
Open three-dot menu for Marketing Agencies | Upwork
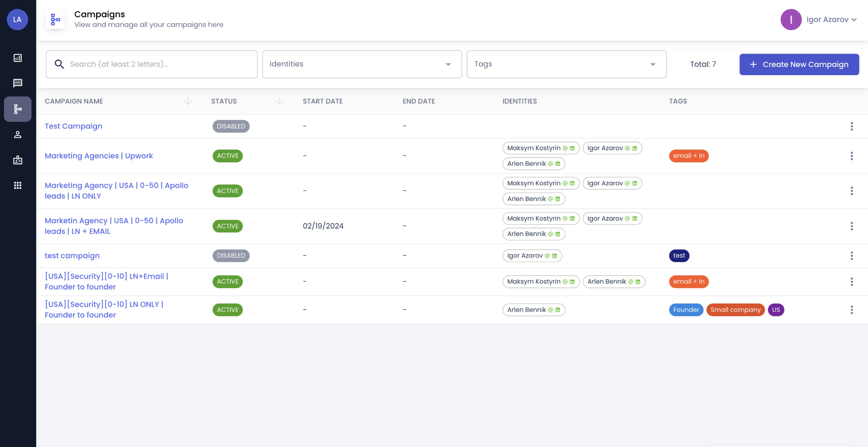(x=852, y=156)
